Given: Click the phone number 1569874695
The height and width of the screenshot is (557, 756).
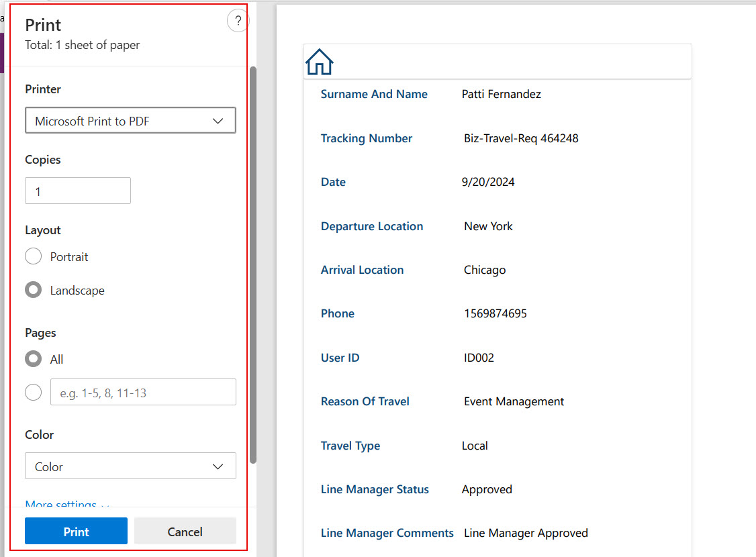Looking at the screenshot, I should (x=495, y=313).
